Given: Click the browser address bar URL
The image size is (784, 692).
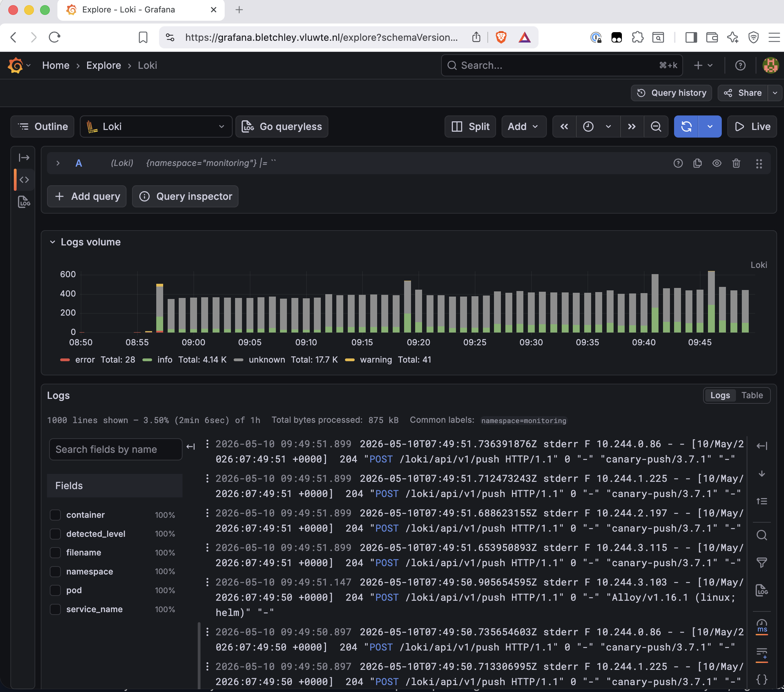Looking at the screenshot, I should [x=321, y=37].
